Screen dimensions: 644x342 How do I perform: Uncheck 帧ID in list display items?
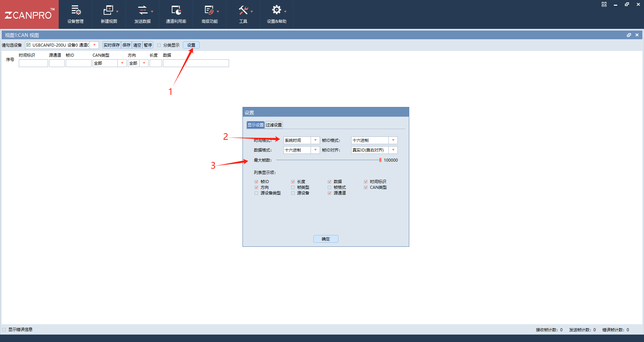[x=256, y=182]
